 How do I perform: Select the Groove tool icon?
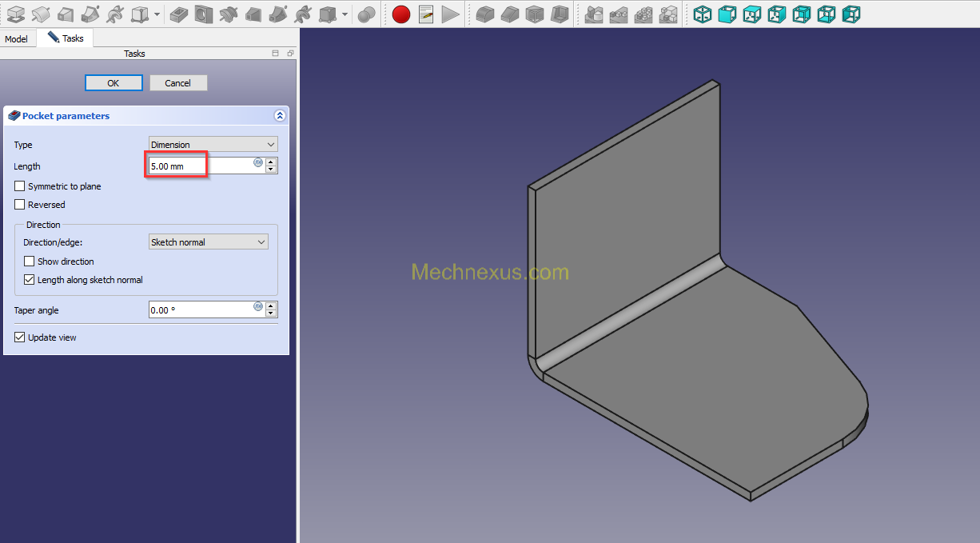click(229, 14)
